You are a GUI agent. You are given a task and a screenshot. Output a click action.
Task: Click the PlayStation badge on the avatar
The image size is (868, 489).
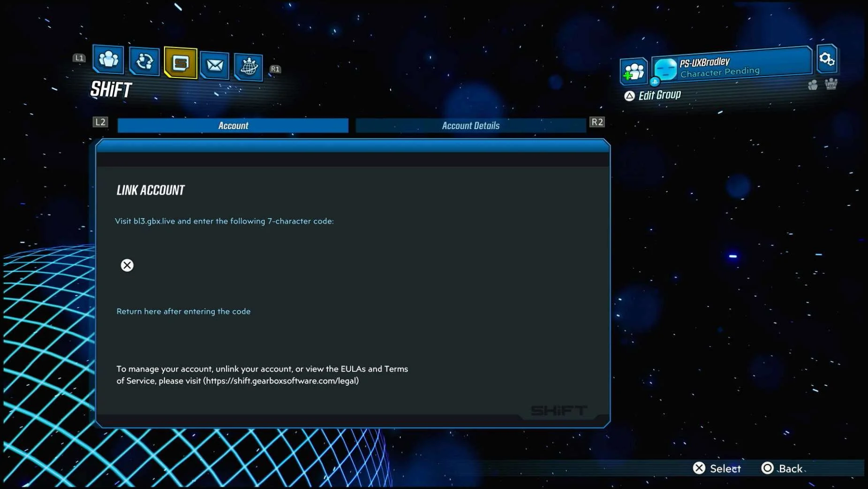655,82
